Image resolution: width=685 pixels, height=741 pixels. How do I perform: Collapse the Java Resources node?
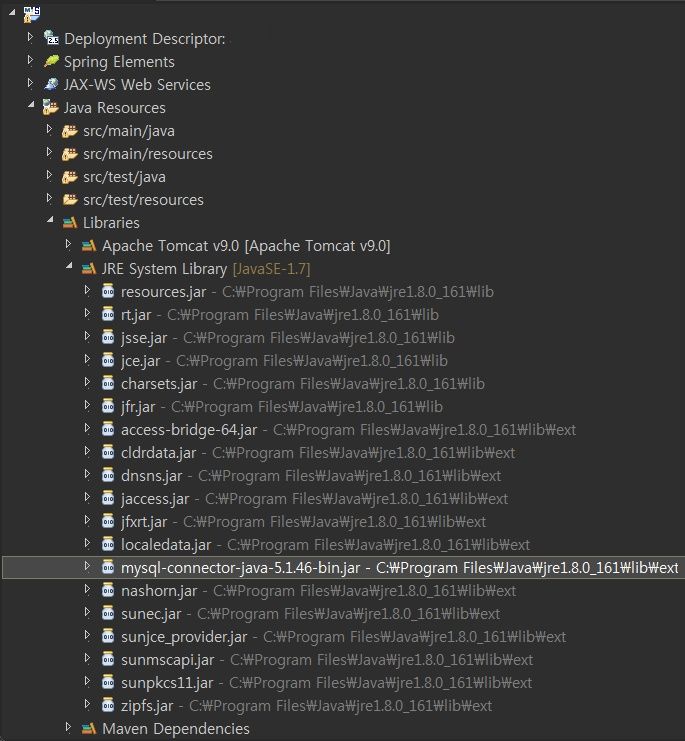[x=31, y=104]
